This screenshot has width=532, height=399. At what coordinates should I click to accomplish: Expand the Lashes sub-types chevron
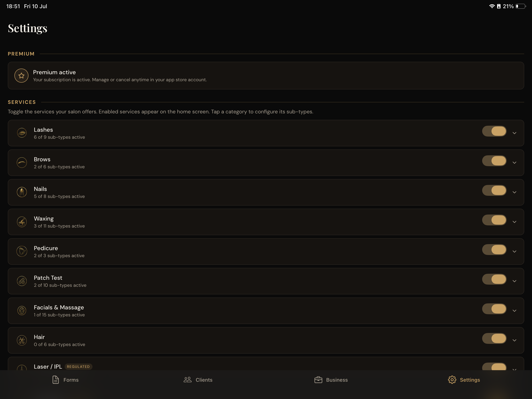[514, 133]
